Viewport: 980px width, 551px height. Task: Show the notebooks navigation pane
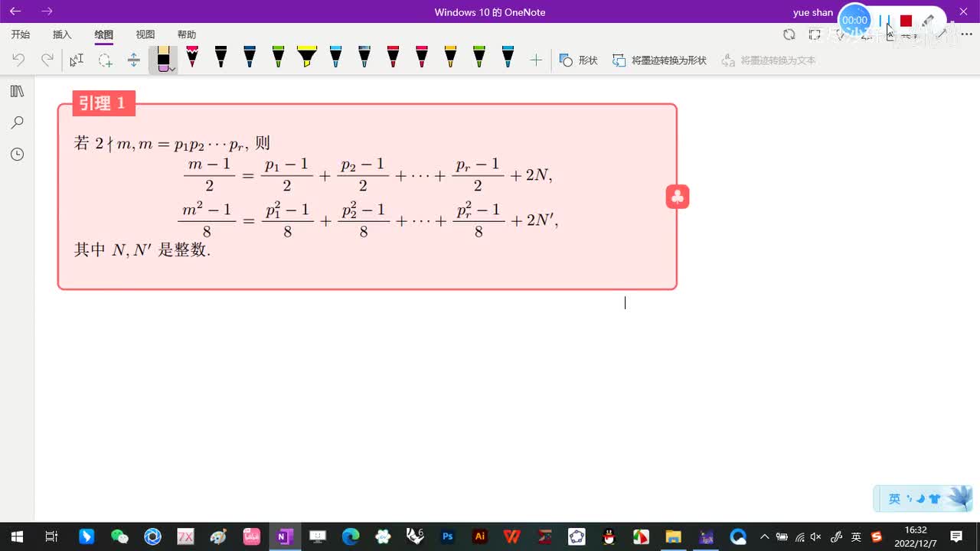pyautogui.click(x=17, y=91)
